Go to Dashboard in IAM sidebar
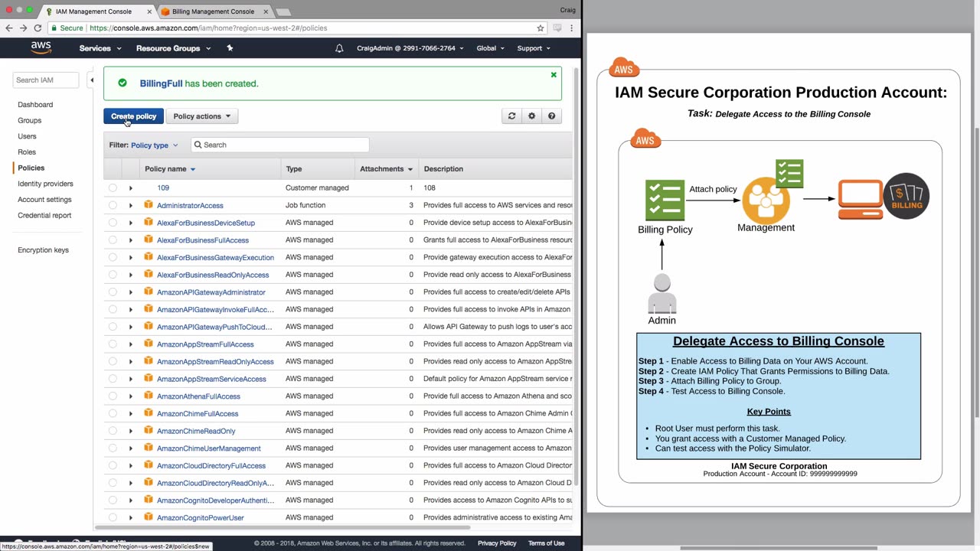Screen dimensions: 980x551 click(35, 105)
